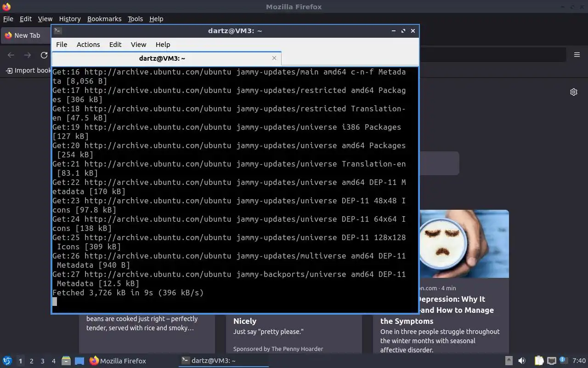Select the New Tab tab in Firefox
The height and width of the screenshot is (368, 588).
coord(27,35)
